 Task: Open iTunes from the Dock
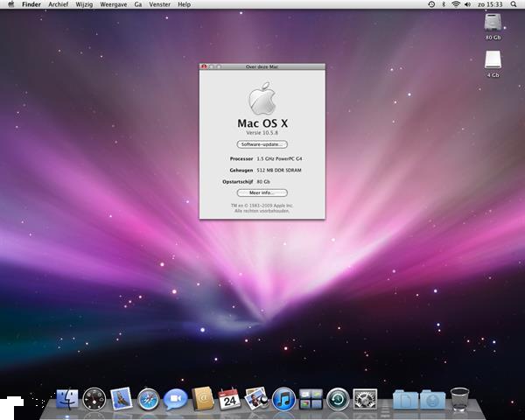point(283,399)
